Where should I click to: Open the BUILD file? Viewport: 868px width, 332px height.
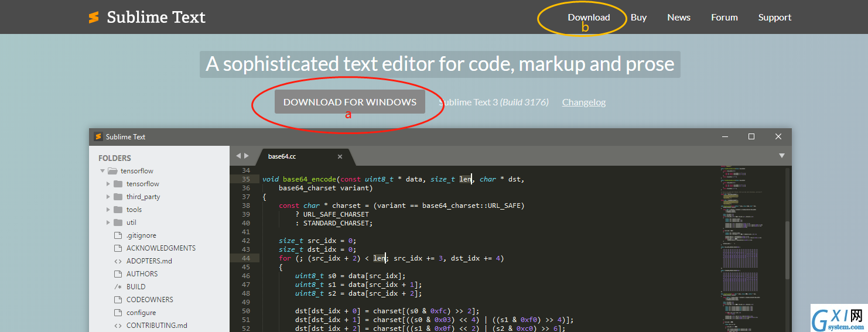tap(136, 287)
